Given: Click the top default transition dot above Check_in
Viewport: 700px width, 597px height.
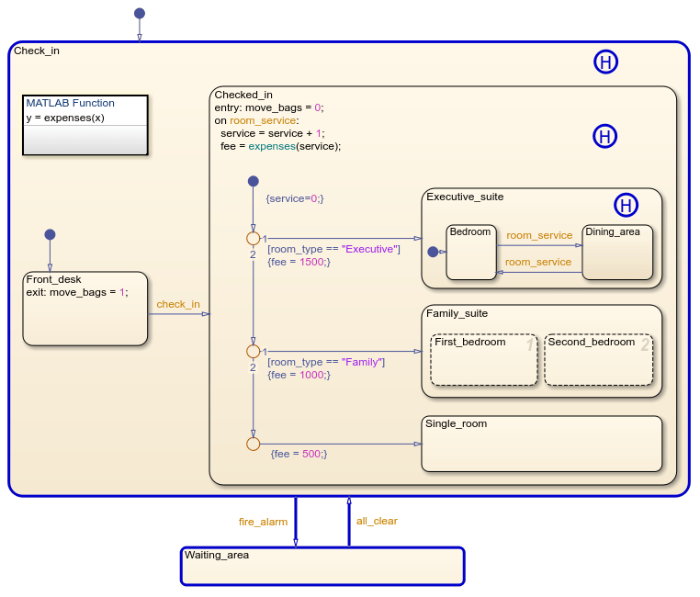Looking at the screenshot, I should [140, 13].
